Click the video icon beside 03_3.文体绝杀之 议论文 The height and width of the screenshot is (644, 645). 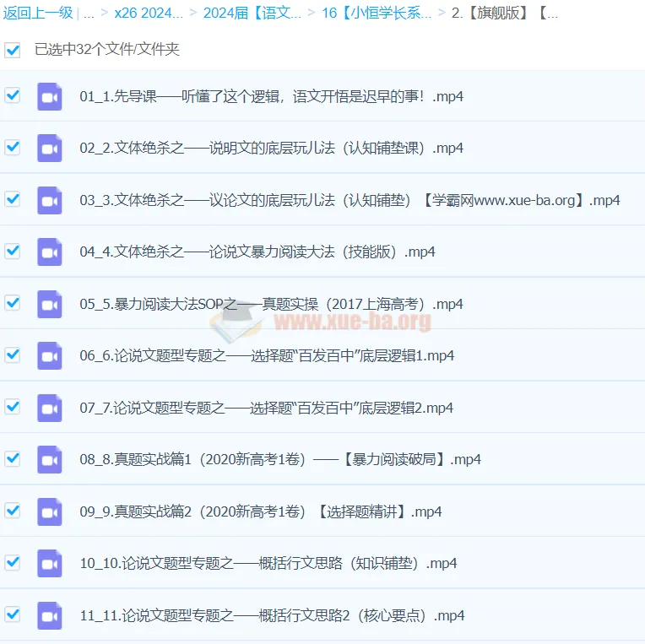50,201
